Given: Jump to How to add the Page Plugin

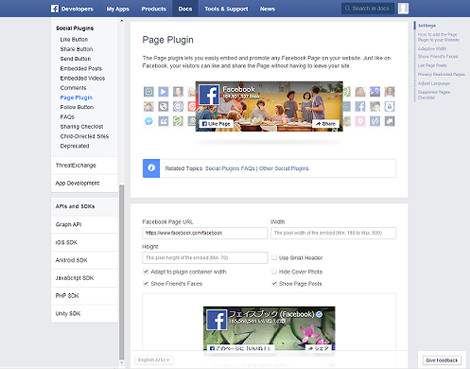Looking at the screenshot, I should (x=439, y=37).
